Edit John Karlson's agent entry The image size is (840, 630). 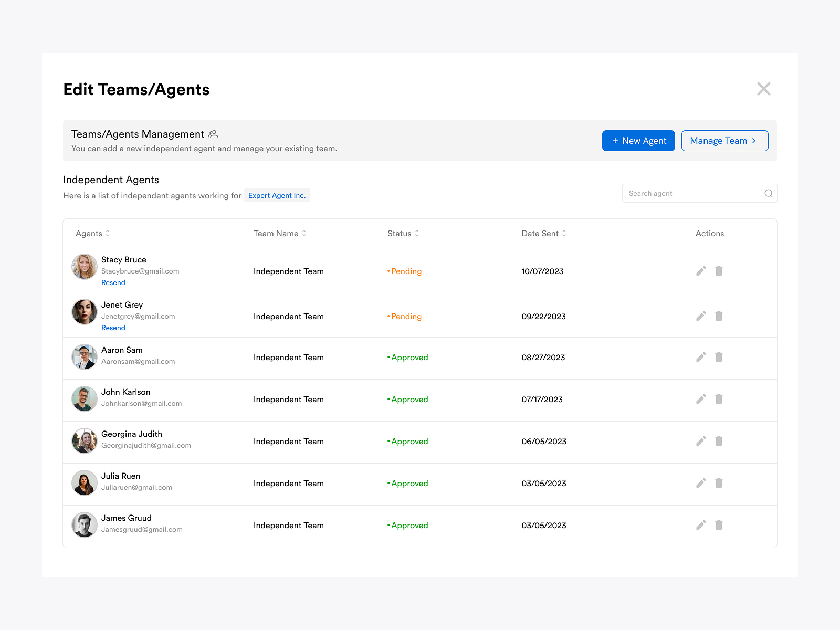pyautogui.click(x=701, y=399)
